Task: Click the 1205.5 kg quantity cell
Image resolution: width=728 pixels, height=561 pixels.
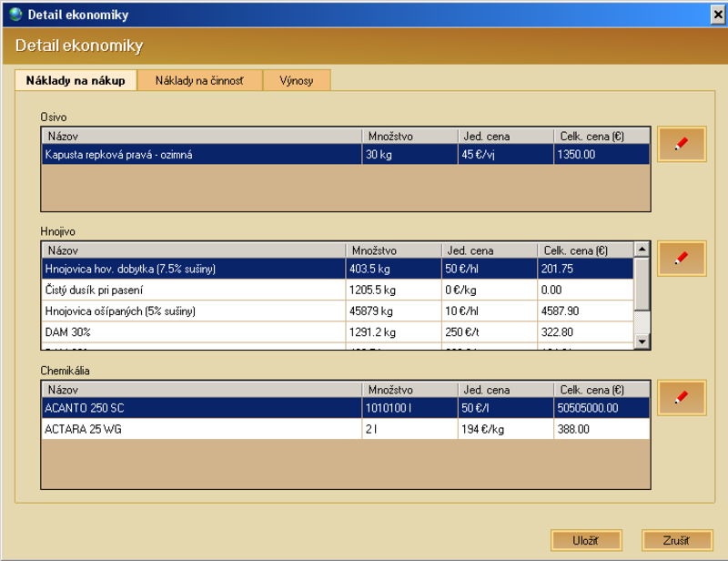Action: [394, 290]
